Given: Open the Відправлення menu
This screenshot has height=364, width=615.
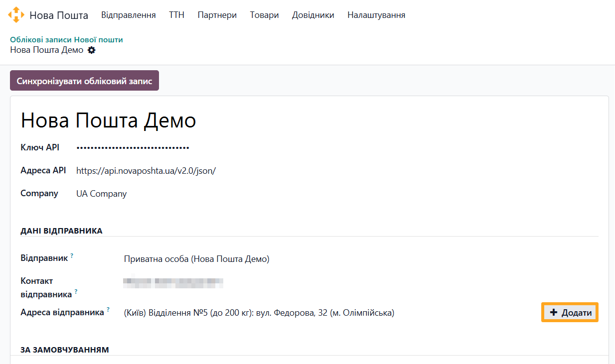Looking at the screenshot, I should pyautogui.click(x=129, y=15).
